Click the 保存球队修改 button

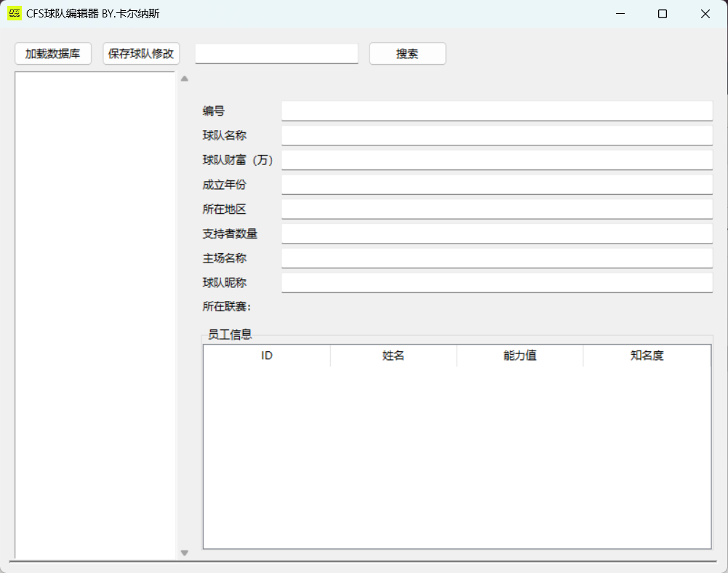point(141,54)
